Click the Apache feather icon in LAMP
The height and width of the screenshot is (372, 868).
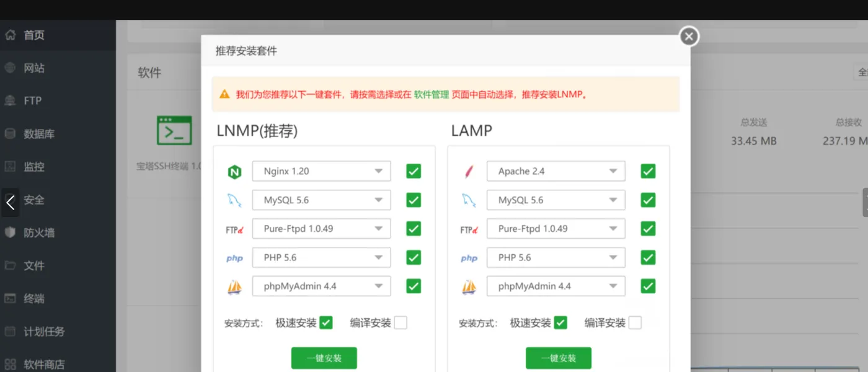(469, 172)
